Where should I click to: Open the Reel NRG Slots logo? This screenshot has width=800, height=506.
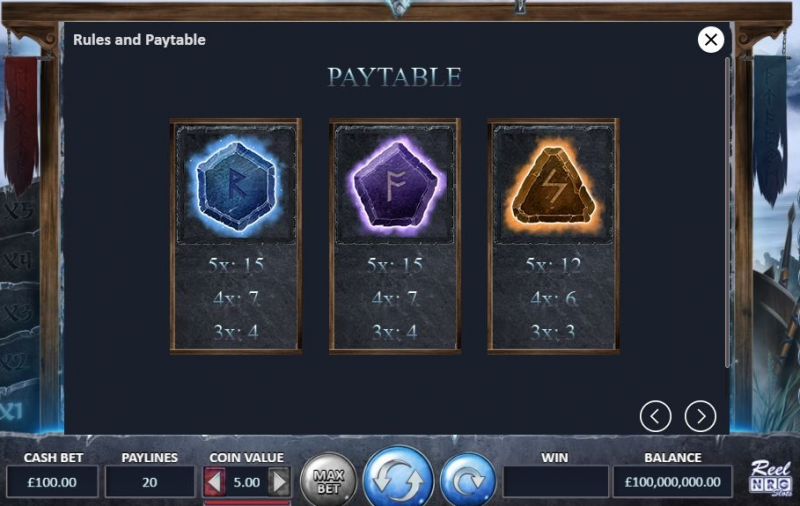(770, 477)
